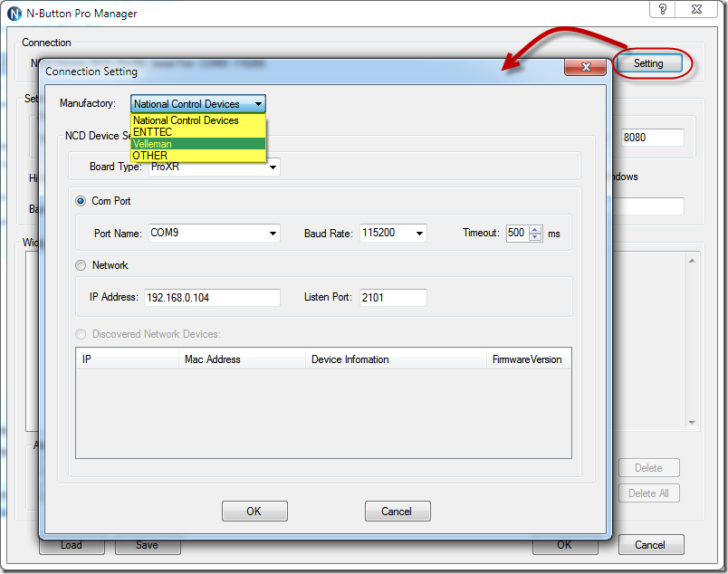Select the Network radio button
Viewport: 728px width, 574px height.
[x=81, y=265]
